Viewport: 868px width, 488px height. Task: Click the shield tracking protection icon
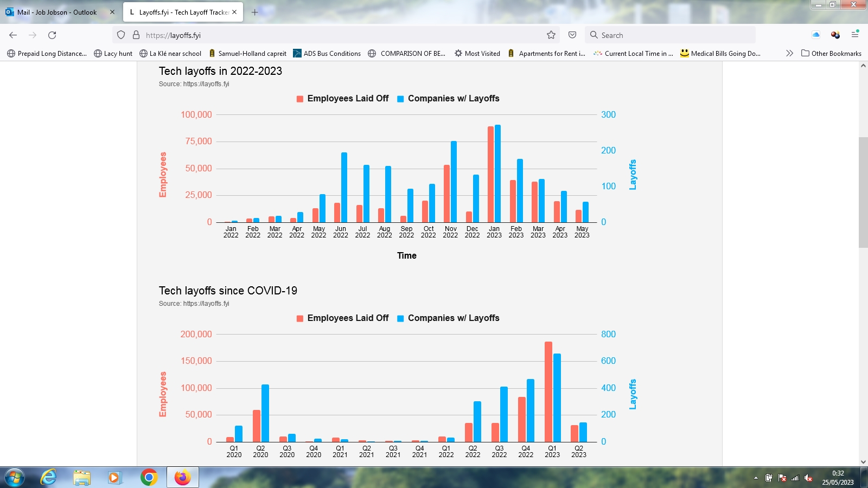click(x=121, y=35)
